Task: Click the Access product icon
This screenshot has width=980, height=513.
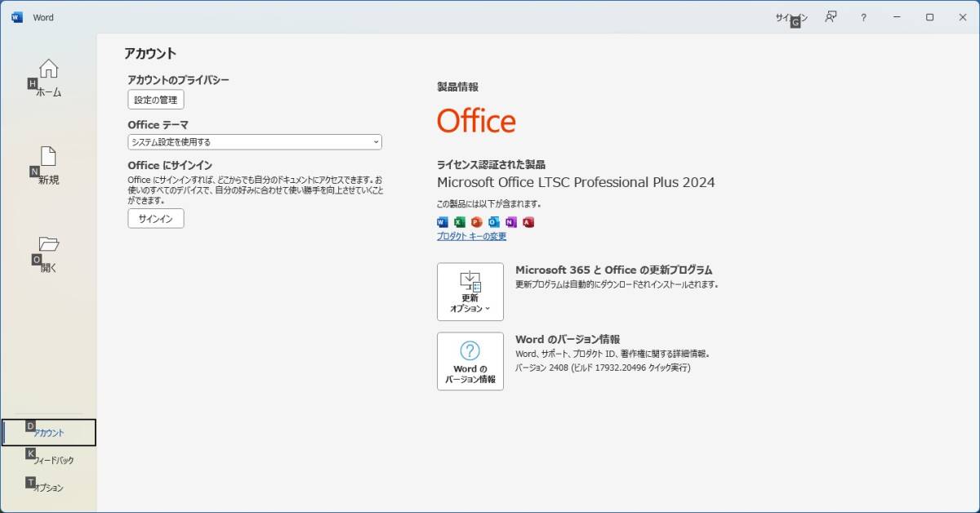Action: click(528, 222)
